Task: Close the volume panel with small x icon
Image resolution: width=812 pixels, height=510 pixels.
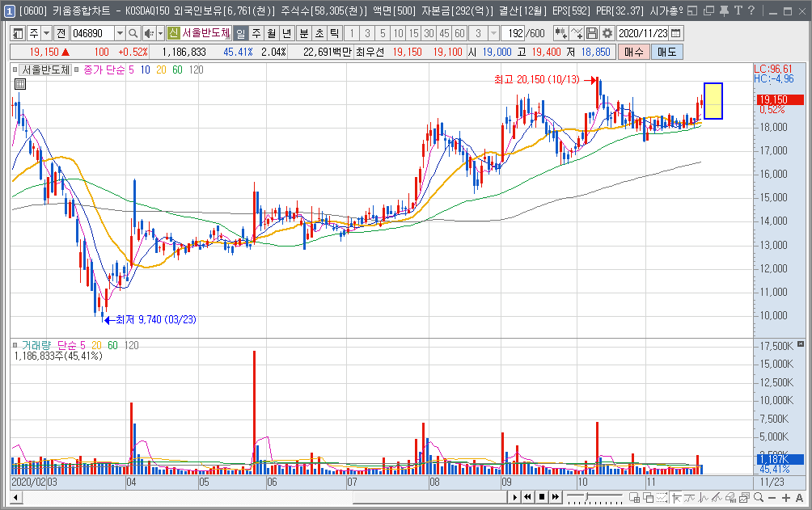Action: click(801, 344)
